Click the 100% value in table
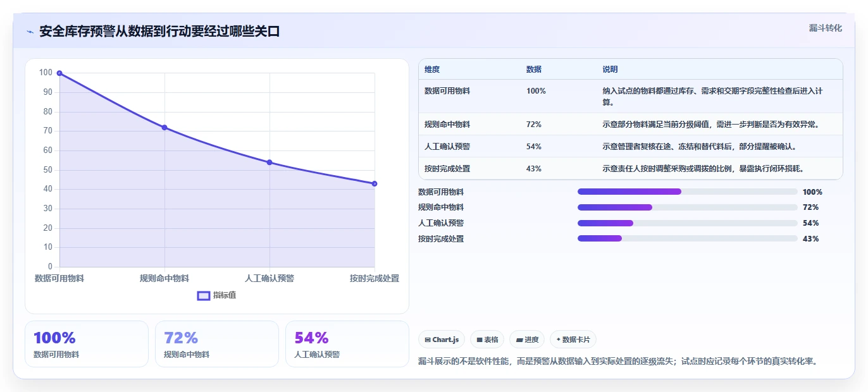This screenshot has width=868, height=392. pos(536,91)
